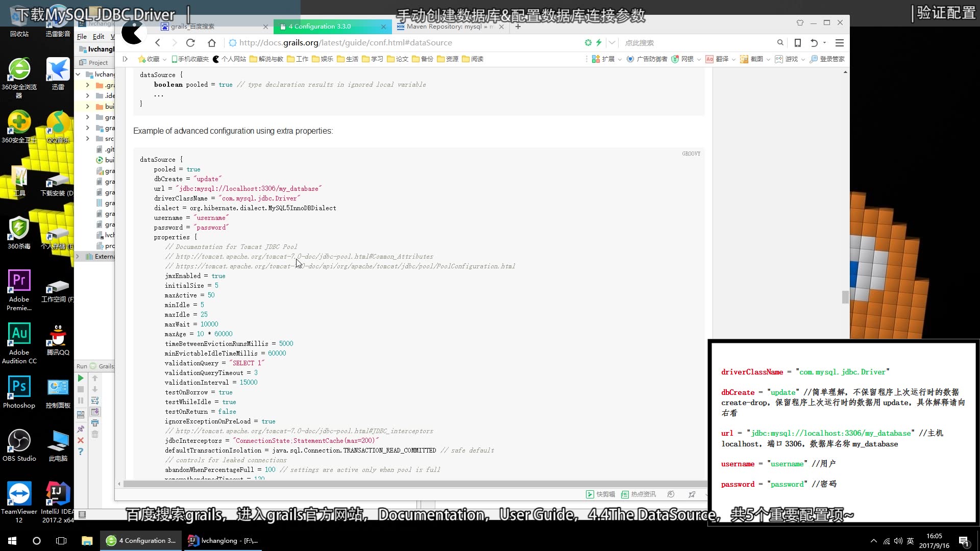Click the vertical scrollbar thumb at right

coord(845,297)
